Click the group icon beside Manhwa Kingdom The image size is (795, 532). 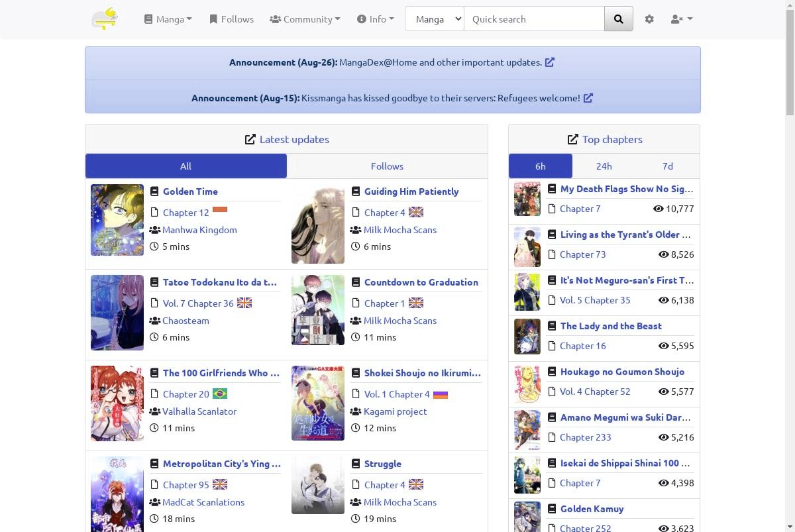click(154, 230)
